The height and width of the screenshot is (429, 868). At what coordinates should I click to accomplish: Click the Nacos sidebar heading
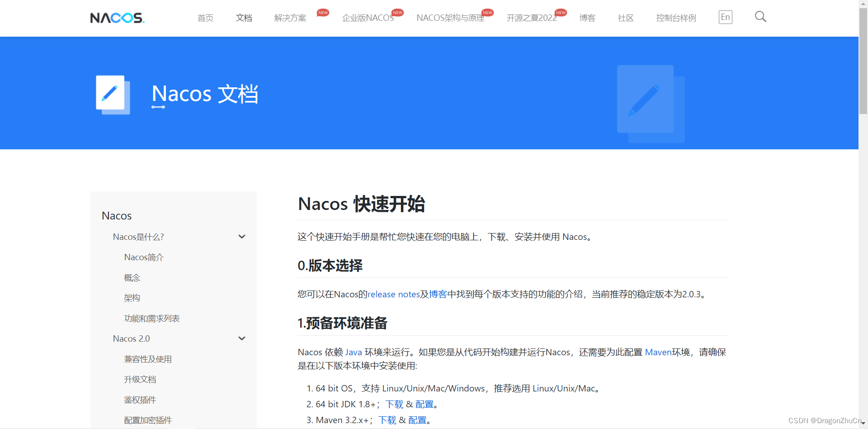click(117, 216)
